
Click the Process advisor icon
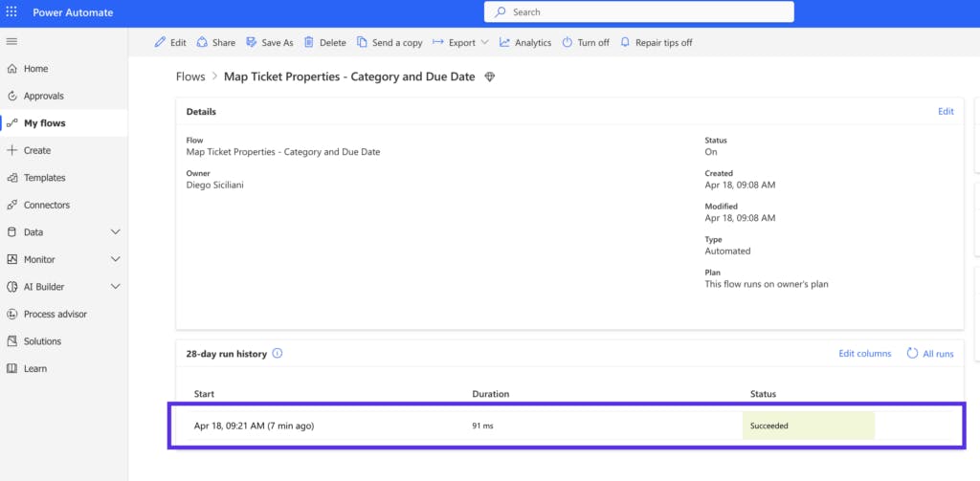[11, 315]
